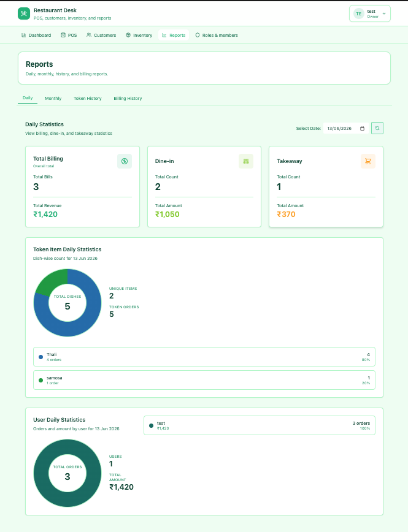Click the User Daily Statistics heading

click(x=59, y=420)
